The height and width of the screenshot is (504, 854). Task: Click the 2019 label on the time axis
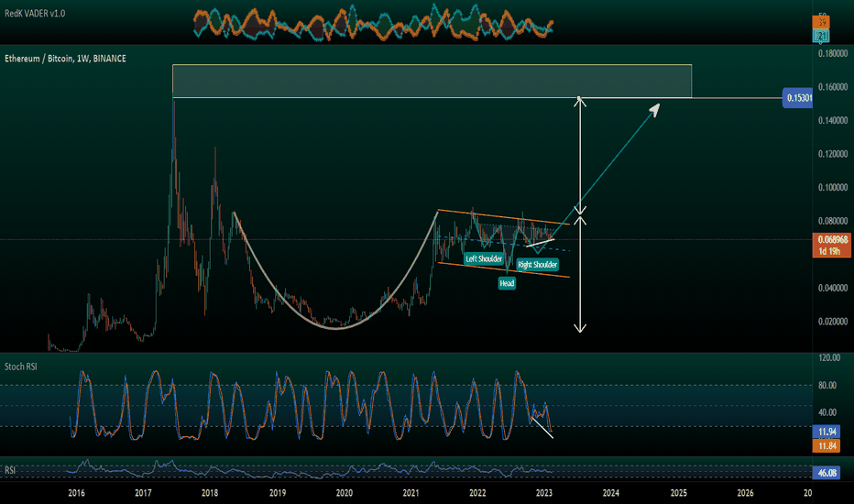click(x=278, y=493)
